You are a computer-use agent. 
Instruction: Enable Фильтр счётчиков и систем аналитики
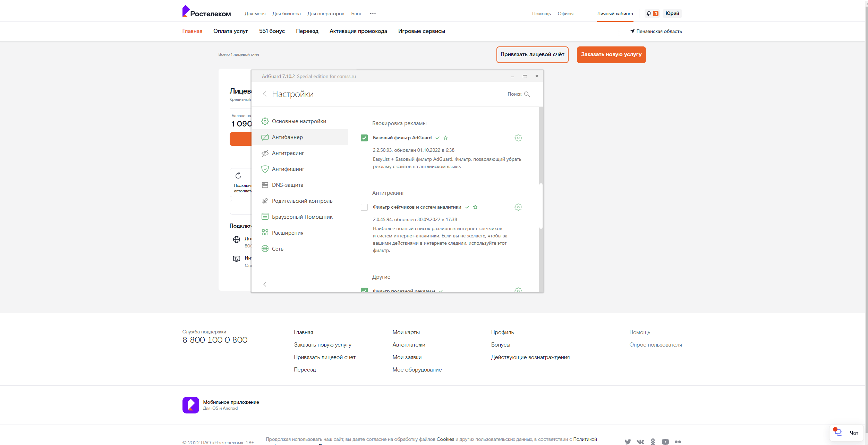pos(364,207)
